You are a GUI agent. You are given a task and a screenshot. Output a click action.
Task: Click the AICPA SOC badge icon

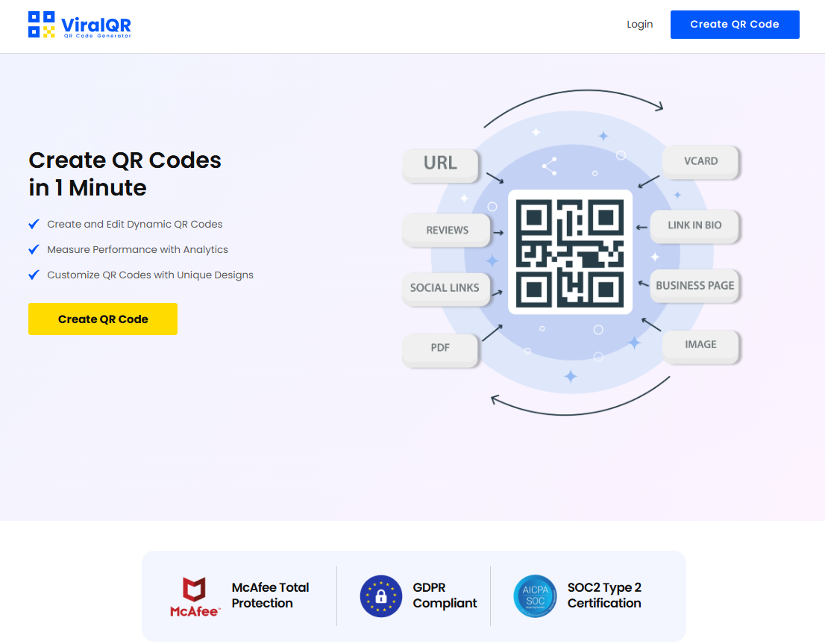(535, 596)
